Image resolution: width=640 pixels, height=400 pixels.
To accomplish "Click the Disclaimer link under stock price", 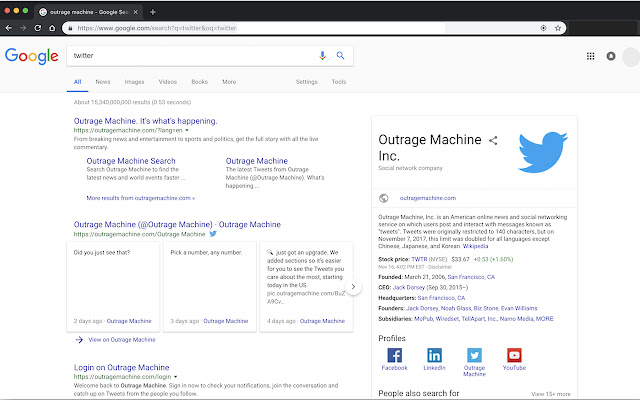I will pos(440,267).
